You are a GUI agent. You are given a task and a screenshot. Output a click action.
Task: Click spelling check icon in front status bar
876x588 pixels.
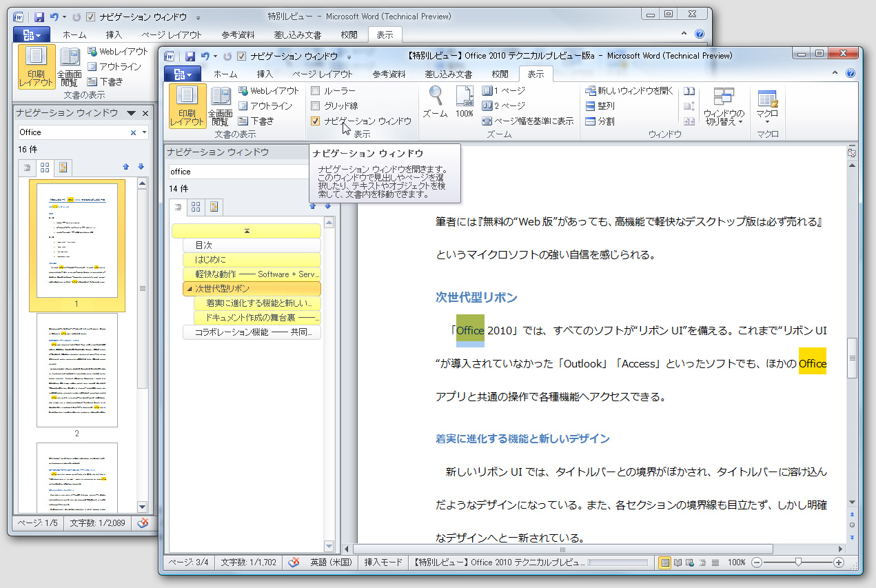point(294,562)
